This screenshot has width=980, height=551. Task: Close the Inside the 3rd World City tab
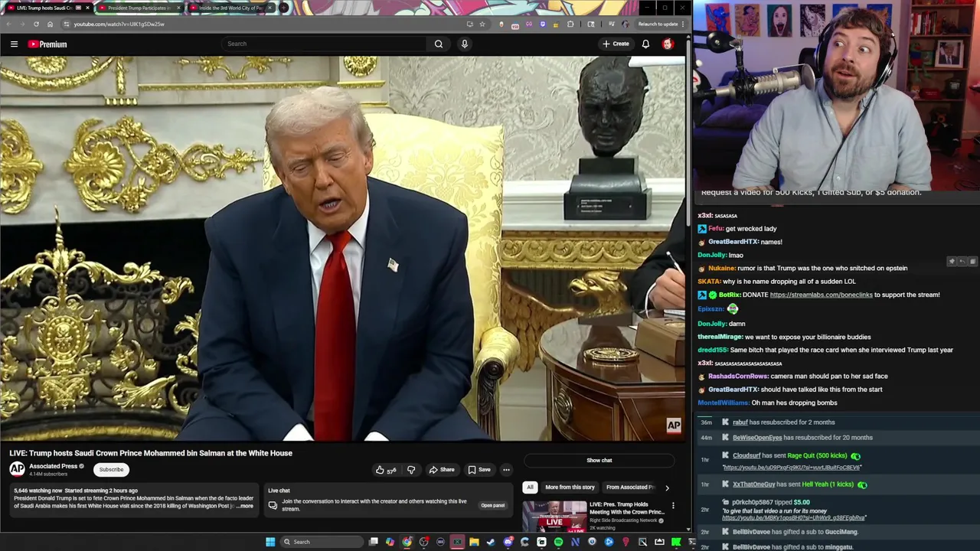tap(269, 8)
